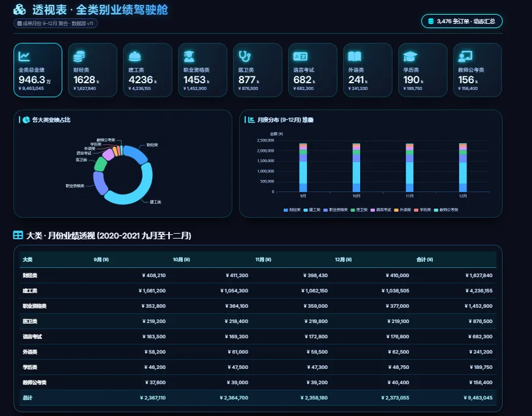This screenshot has width=532, height=416.
Task: Click the teacher icon on the 教师公考类 card
Action: [x=465, y=56]
